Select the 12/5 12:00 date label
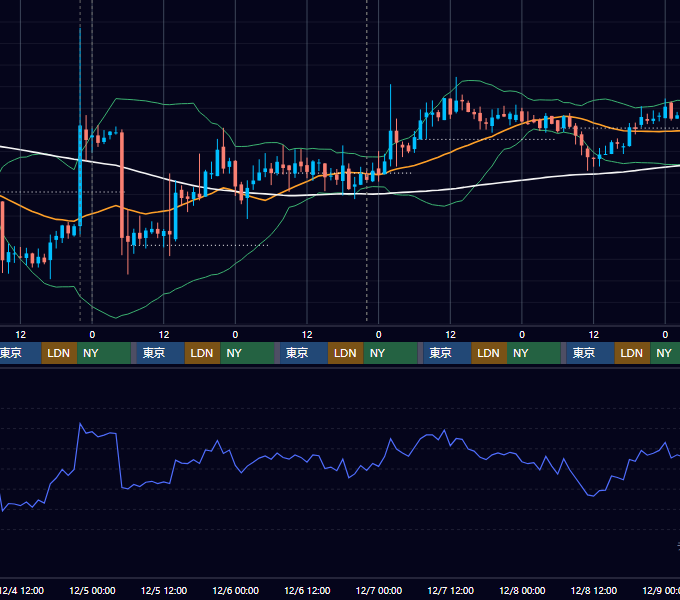This screenshot has width=680, height=600. point(164,590)
